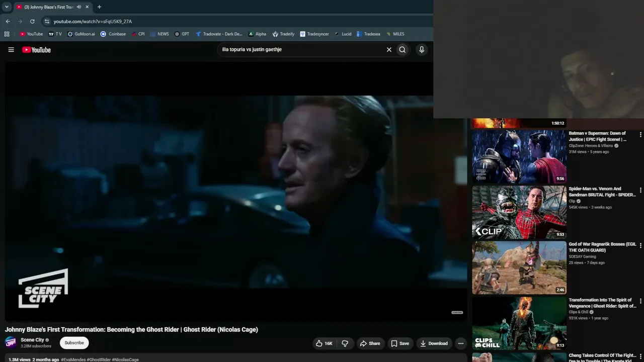Screen dimensions: 644x362
Task: Submit search with the magnifier button
Action: (x=402, y=50)
